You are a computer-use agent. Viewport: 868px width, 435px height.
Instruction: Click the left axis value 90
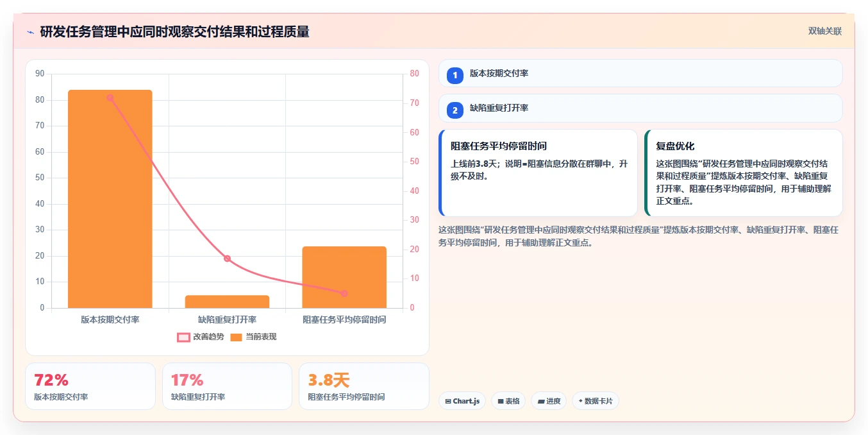point(40,74)
